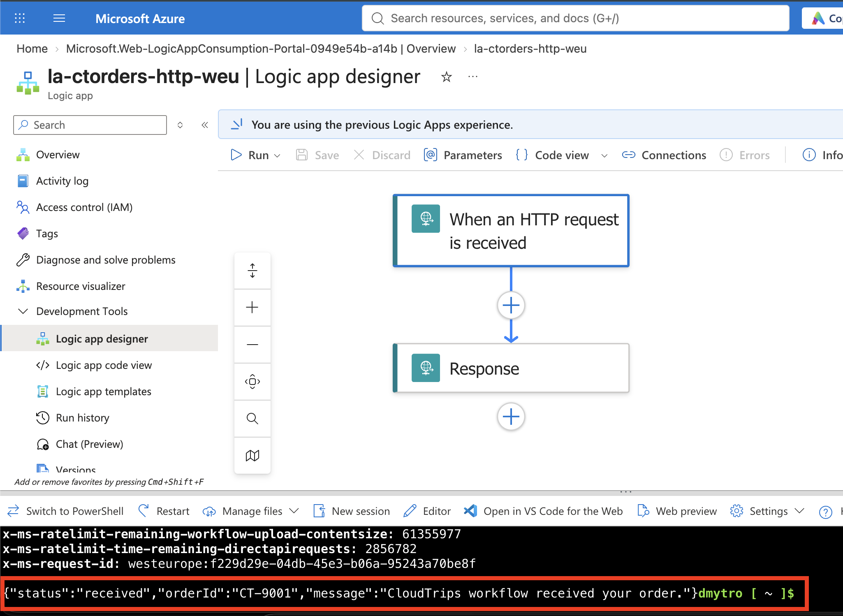
Task: Fit workflow to view icon
Action: [x=252, y=381]
